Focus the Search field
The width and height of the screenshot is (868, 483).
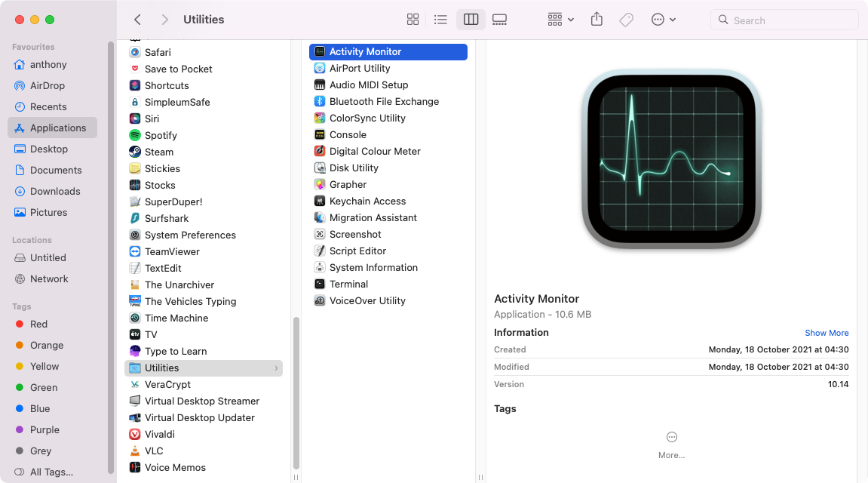784,20
